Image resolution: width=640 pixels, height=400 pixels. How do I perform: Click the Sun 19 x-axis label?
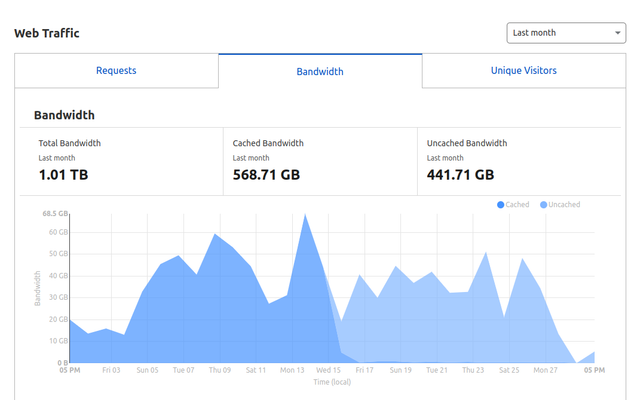tap(400, 370)
